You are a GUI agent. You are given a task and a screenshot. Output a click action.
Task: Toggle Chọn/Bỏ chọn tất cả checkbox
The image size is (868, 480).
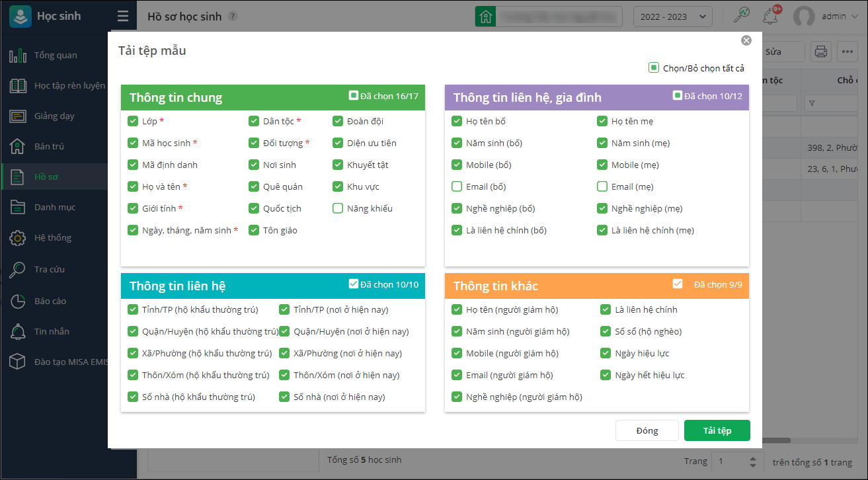tap(654, 67)
